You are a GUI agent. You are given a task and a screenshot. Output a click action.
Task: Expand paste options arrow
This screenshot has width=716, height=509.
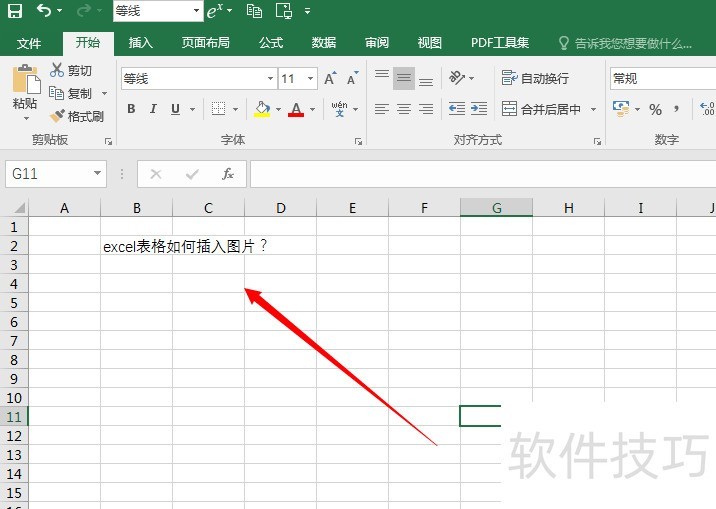pos(26,118)
